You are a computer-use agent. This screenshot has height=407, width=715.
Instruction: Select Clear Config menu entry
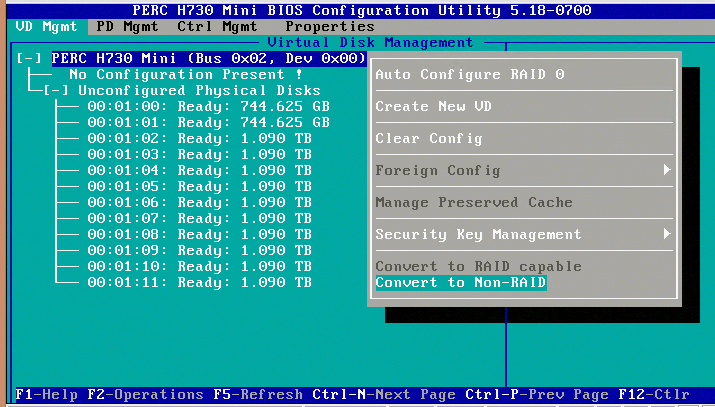(429, 138)
